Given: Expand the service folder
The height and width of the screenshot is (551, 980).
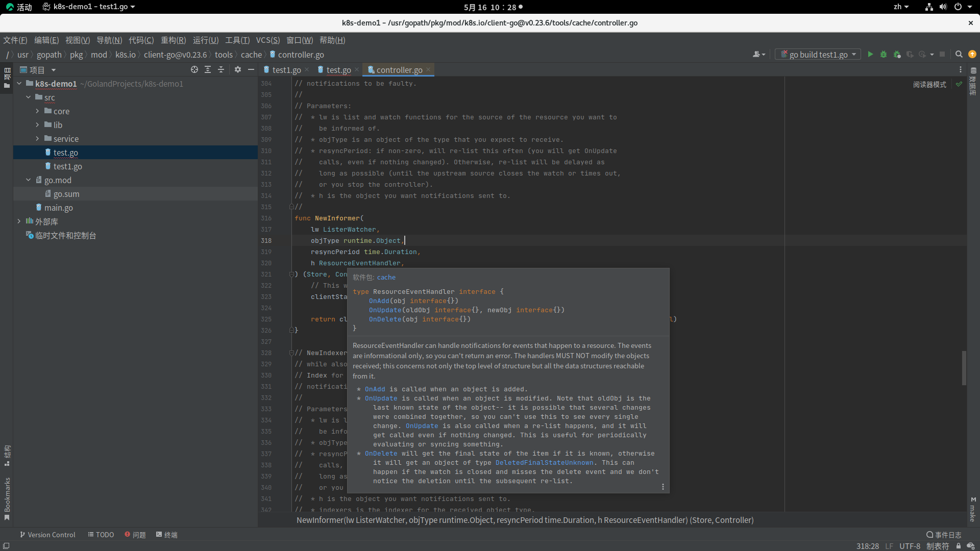Looking at the screenshot, I should [x=37, y=138].
